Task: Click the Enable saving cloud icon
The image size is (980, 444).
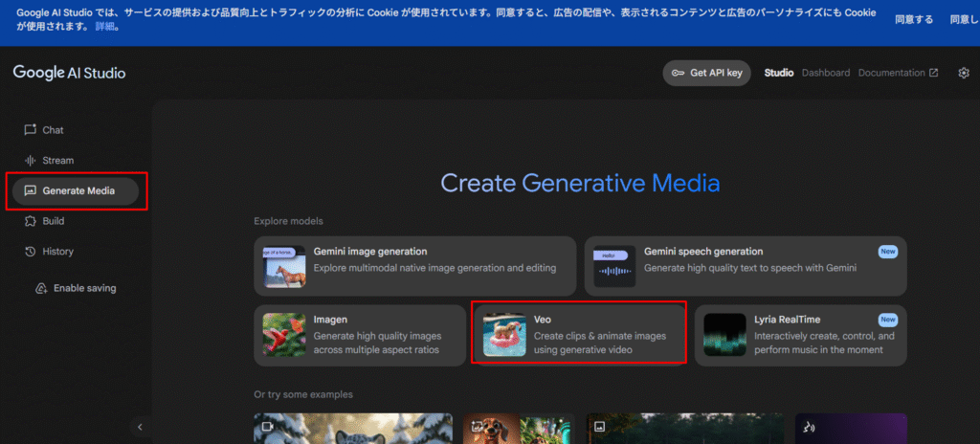Action: pos(41,288)
